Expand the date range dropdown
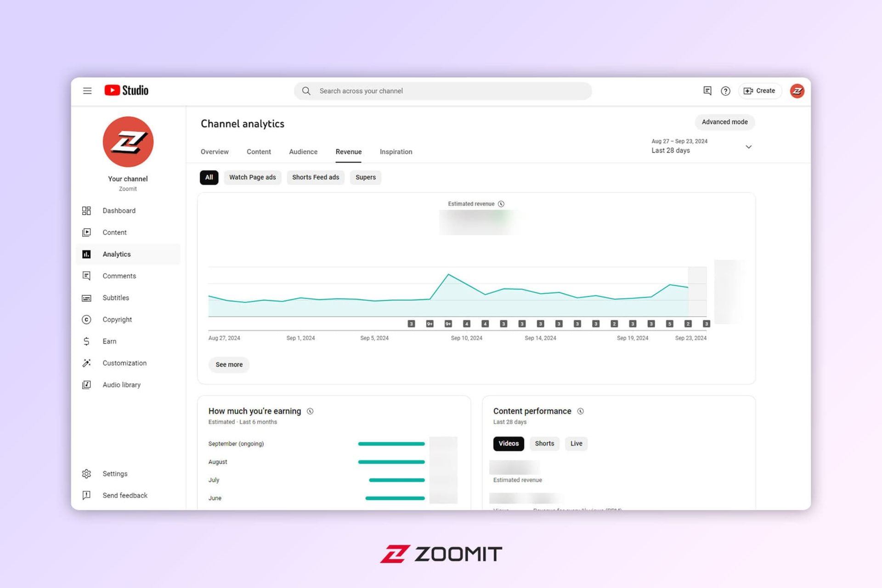This screenshot has width=882, height=588. (x=748, y=147)
